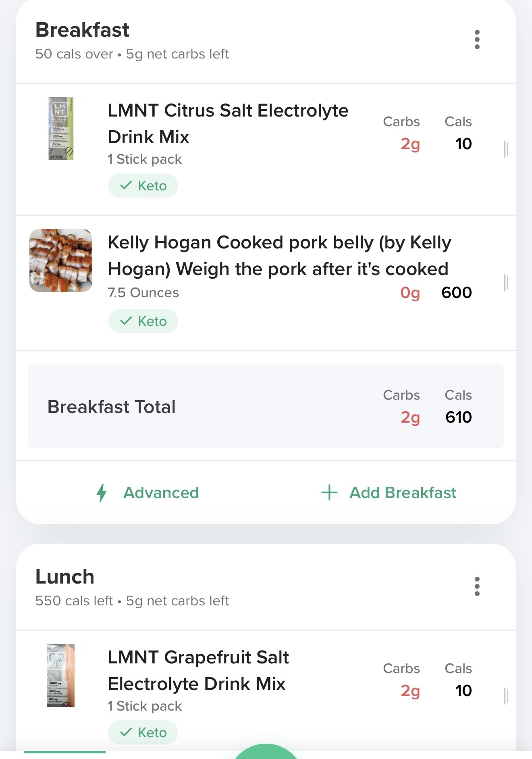
Task: Open LMNT Grapefruit Salt Electrolyte Drink Mix entry
Action: 197,671
